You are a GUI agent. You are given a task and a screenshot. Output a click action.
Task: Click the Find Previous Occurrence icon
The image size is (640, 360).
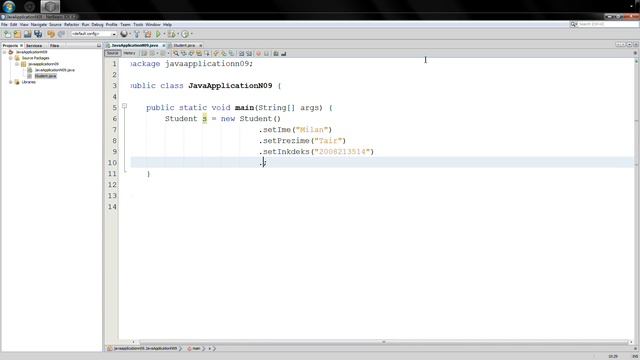tap(184, 53)
